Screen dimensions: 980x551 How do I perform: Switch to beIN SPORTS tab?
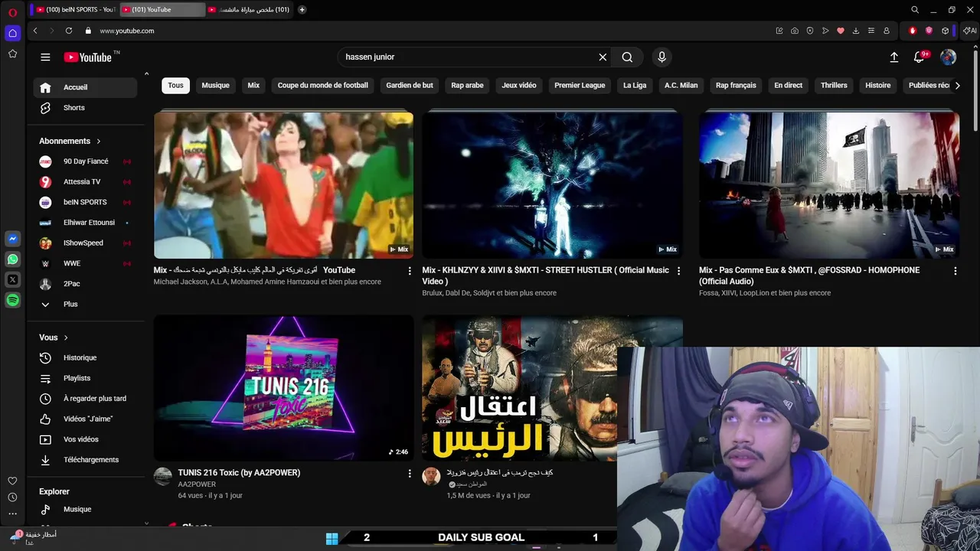(74, 10)
